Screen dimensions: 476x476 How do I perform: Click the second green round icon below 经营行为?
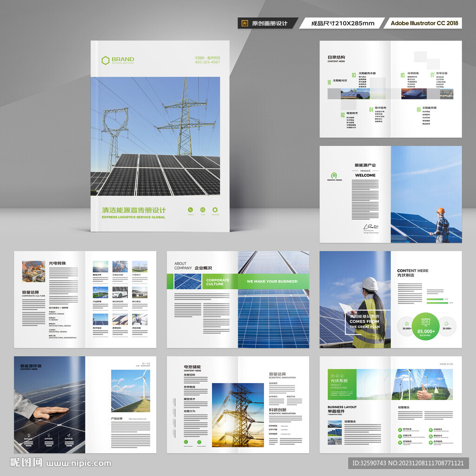click(x=199, y=442)
